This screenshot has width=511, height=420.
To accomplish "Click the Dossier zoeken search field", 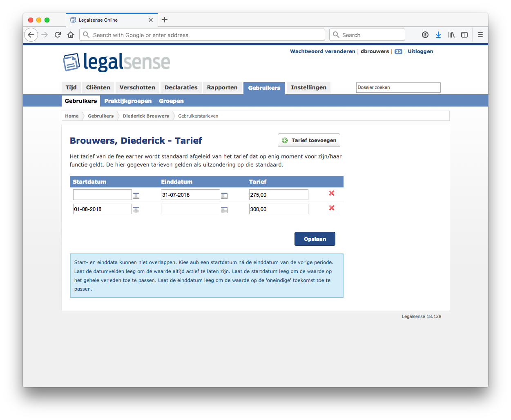I will pos(398,87).
